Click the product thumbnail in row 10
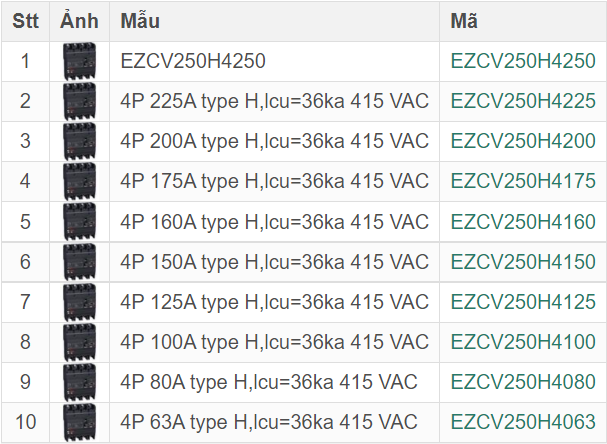The width and height of the screenshot is (607, 444). [79, 423]
